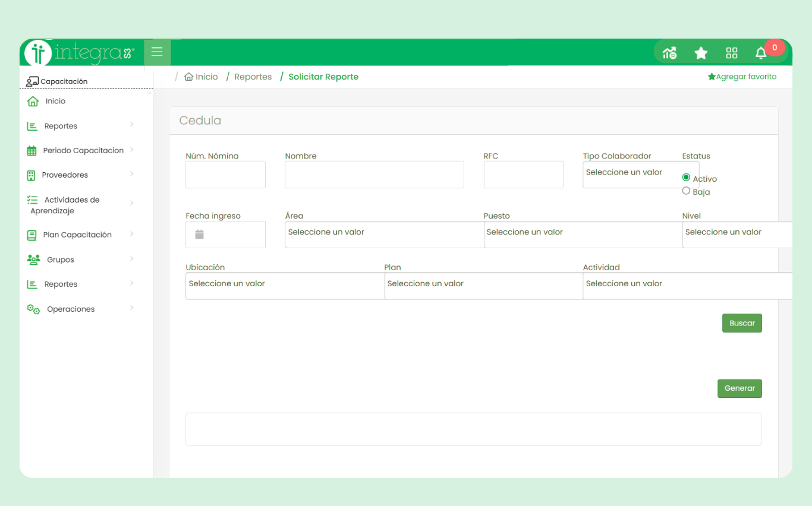This screenshot has width=812, height=506.
Task: Click the Fecha ingreso date field
Action: coord(226,235)
